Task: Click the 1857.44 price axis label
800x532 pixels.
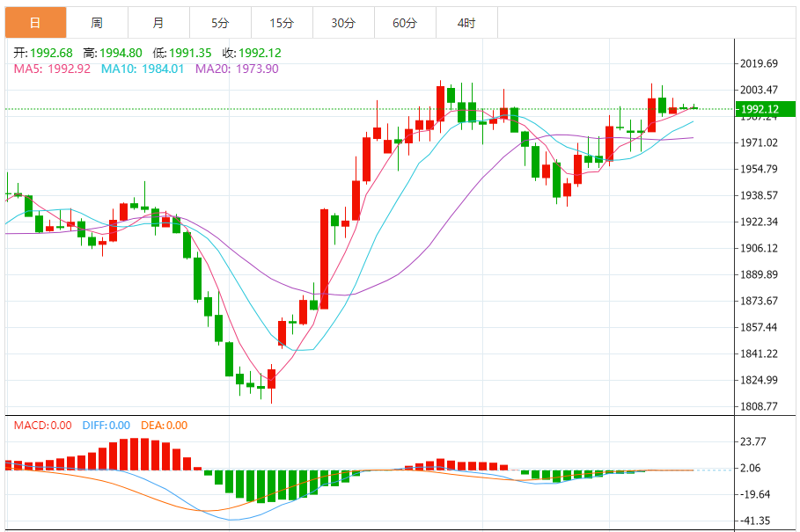Action: pyautogui.click(x=760, y=327)
